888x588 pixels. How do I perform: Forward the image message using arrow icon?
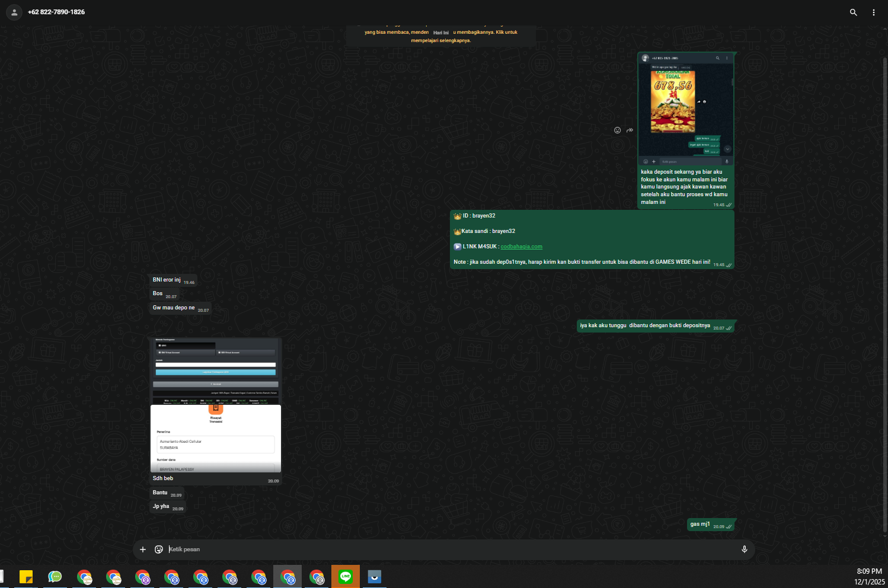click(x=630, y=130)
